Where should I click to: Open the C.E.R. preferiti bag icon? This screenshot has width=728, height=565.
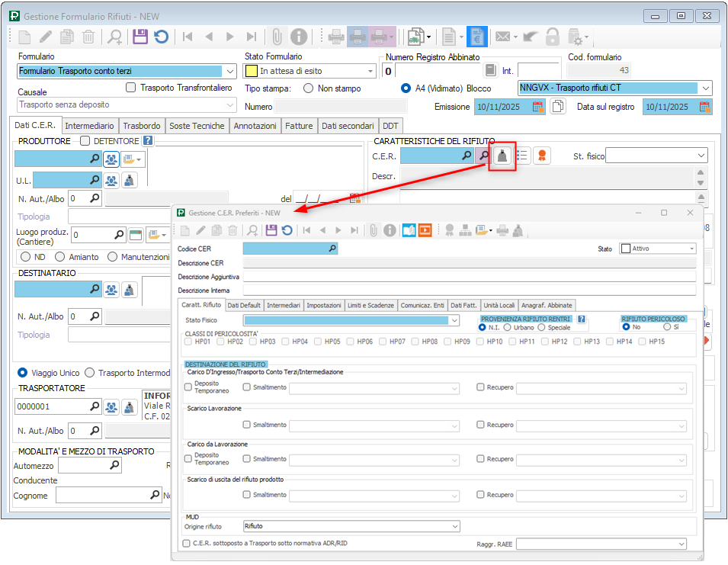coord(502,156)
